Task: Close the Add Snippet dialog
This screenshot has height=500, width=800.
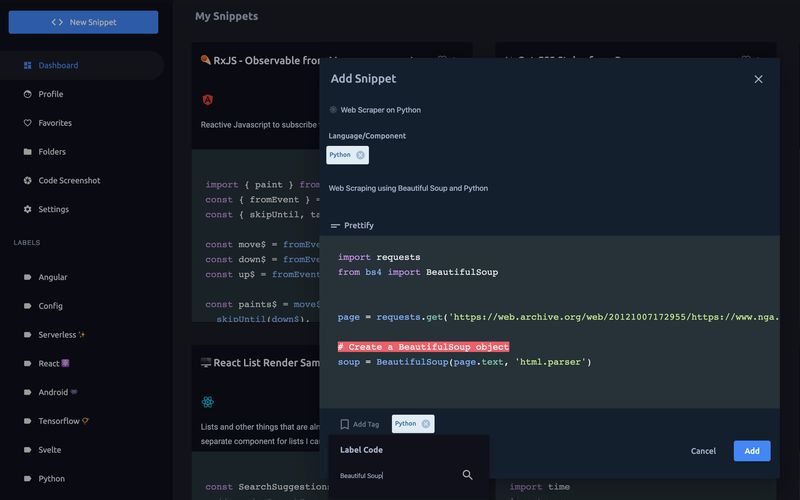Action: (x=758, y=79)
